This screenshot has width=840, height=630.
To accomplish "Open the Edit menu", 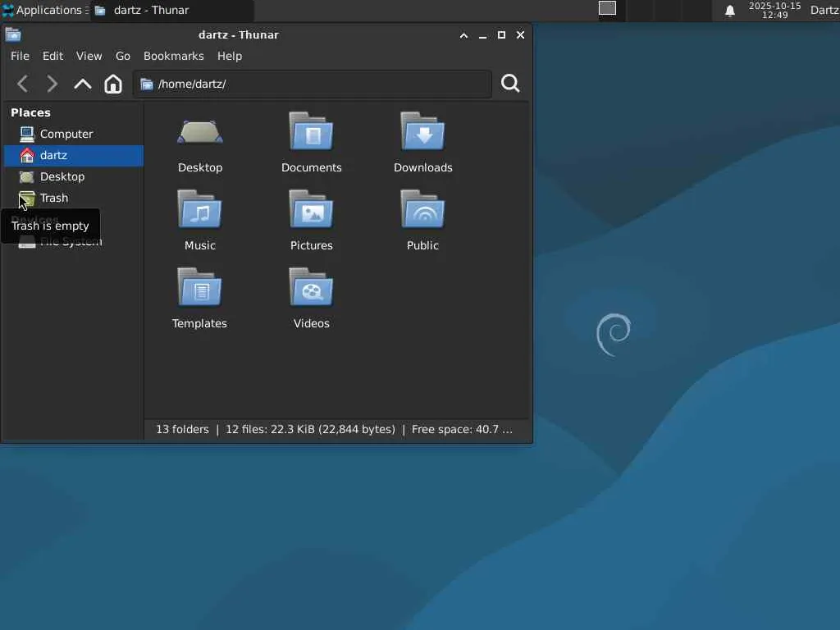I will [52, 57].
